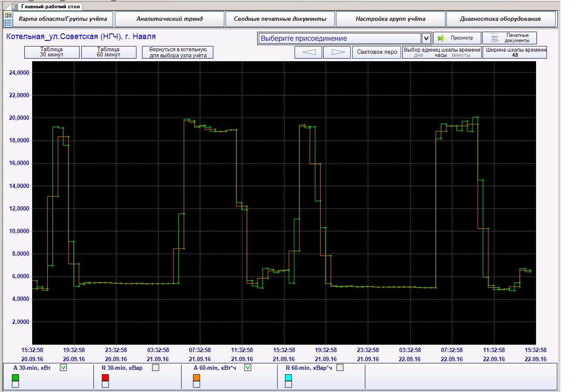Image resolution: width=576 pixels, height=392 pixels.
Task: Click the Просмотр button with green arrow
Action: pos(457,38)
